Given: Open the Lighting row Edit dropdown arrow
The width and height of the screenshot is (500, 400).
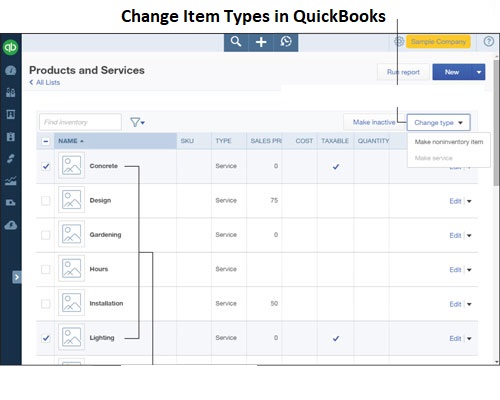Looking at the screenshot, I should pos(469,339).
